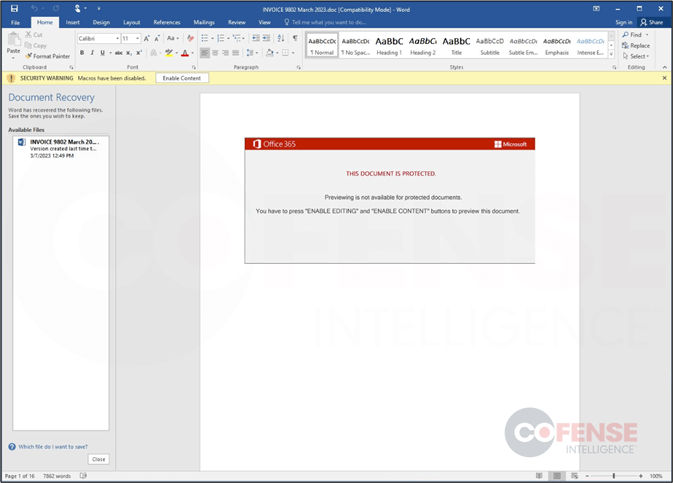The width and height of the screenshot is (673, 483).
Task: Click the Format Painter tool
Action: (47, 56)
